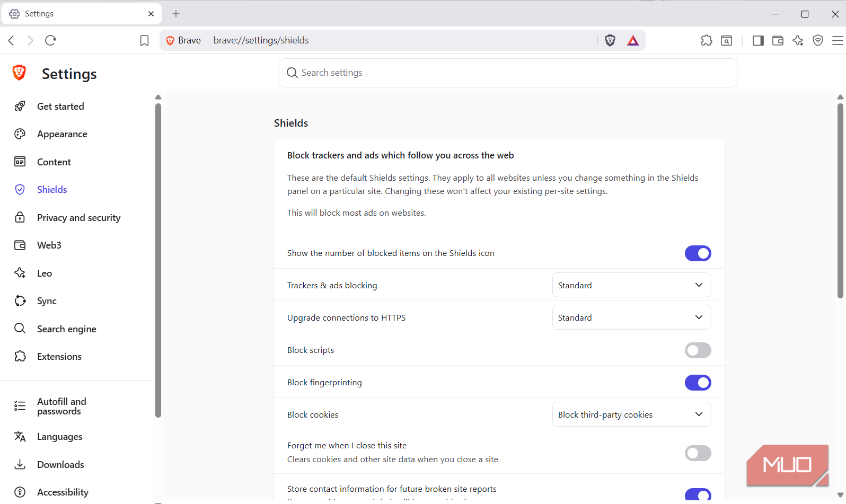Go back to previous page

(x=11, y=40)
